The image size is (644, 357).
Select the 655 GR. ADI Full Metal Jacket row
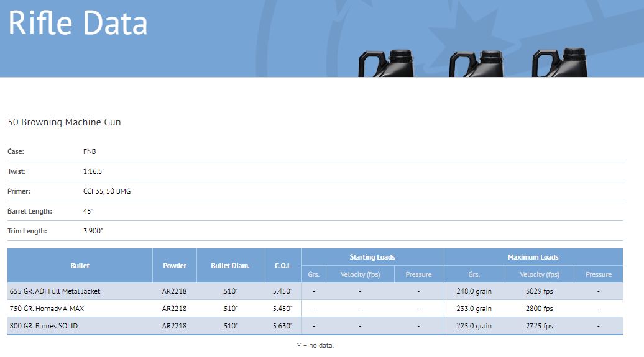pyautogui.click(x=55, y=291)
